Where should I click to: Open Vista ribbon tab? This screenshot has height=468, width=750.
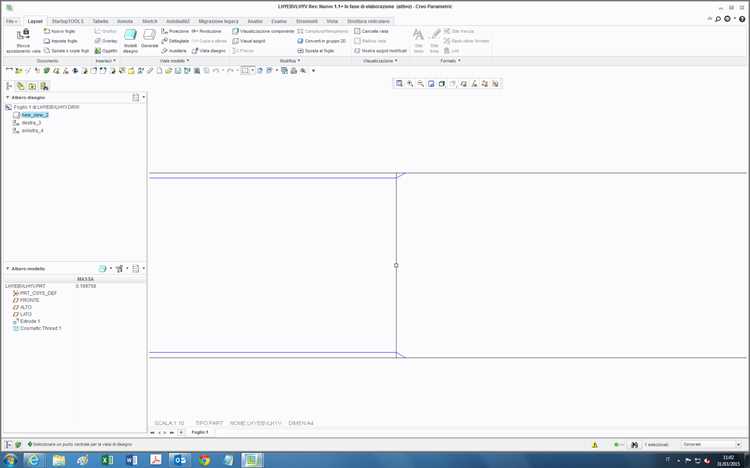pyautogui.click(x=332, y=21)
